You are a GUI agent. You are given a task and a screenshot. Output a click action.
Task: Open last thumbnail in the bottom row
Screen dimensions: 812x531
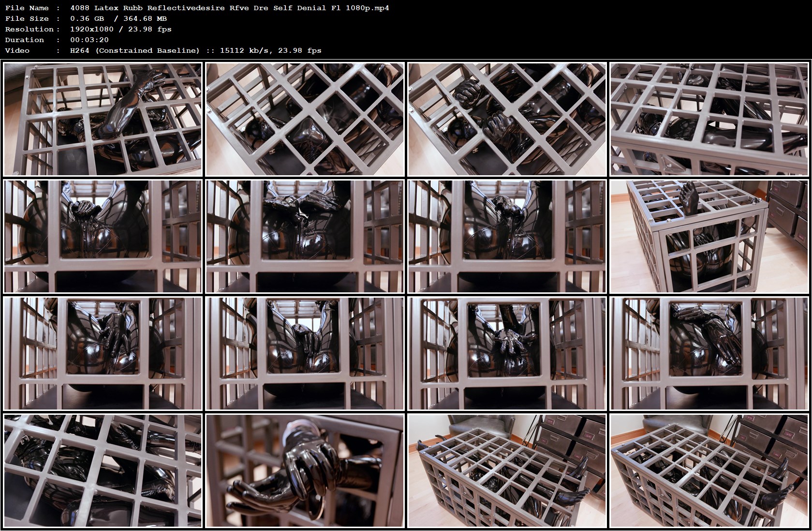(x=709, y=471)
